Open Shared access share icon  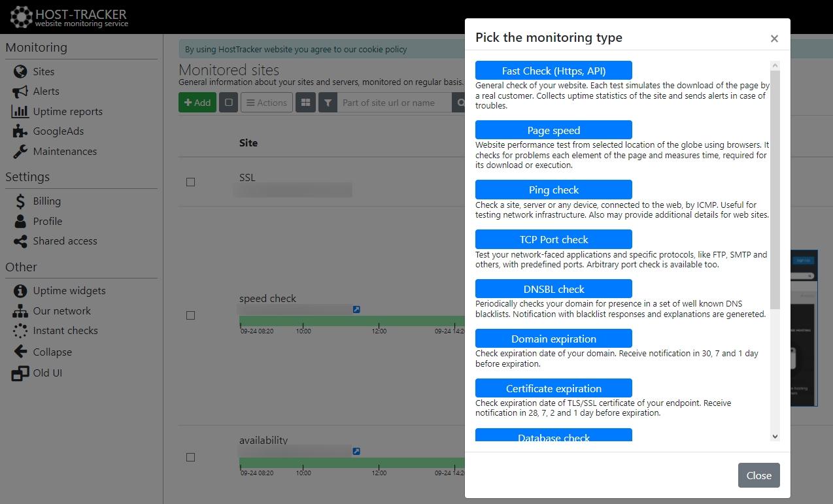point(20,241)
